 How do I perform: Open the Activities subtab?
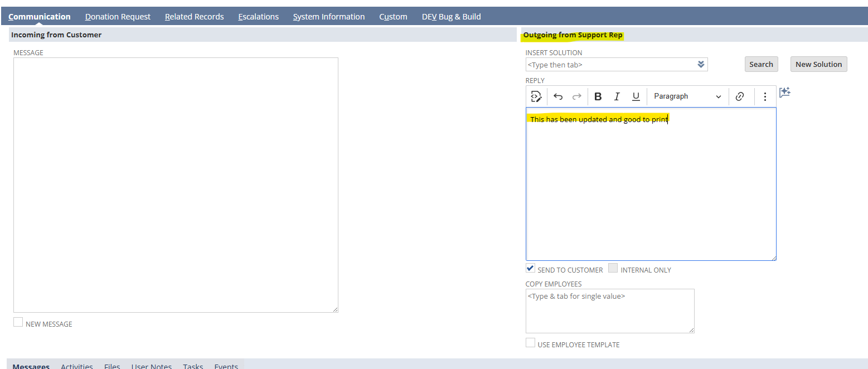pos(77,366)
